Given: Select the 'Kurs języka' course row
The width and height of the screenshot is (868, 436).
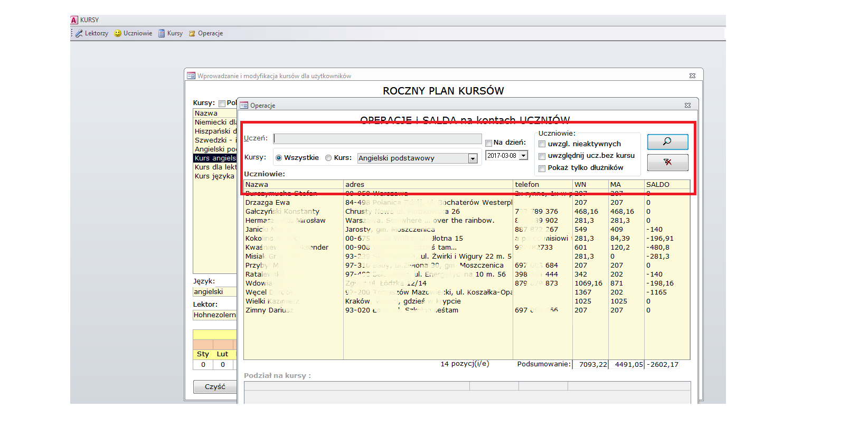Looking at the screenshot, I should pyautogui.click(x=215, y=176).
